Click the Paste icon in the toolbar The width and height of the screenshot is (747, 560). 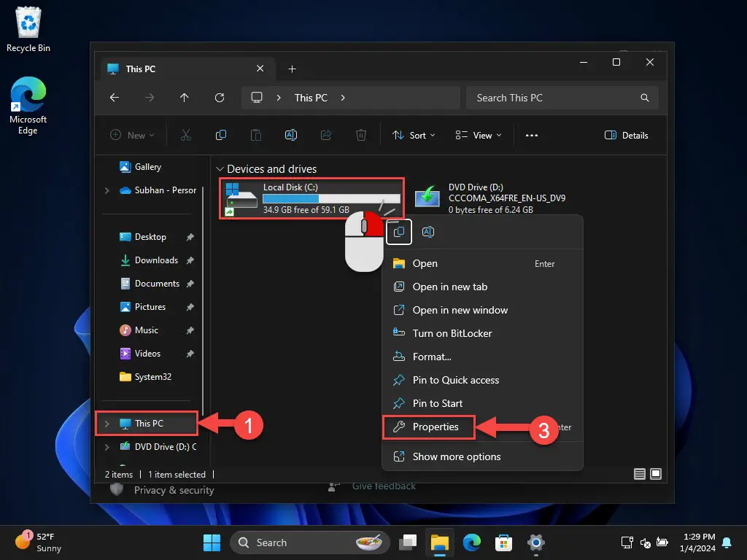point(256,135)
